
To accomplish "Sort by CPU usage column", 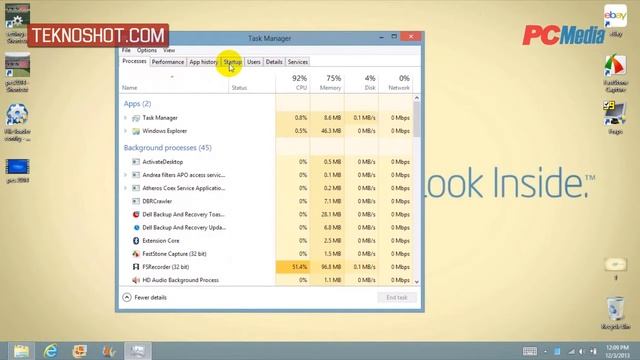I will tap(293, 83).
